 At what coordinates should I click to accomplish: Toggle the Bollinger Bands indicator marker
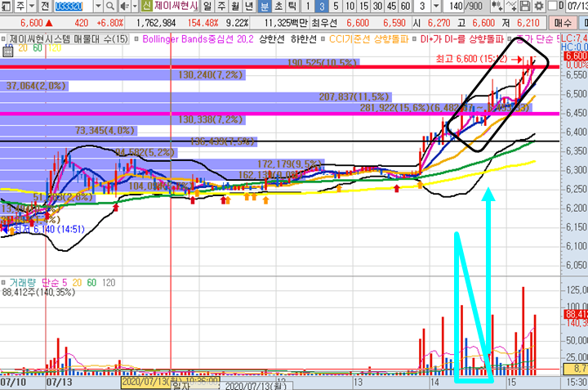[136, 39]
